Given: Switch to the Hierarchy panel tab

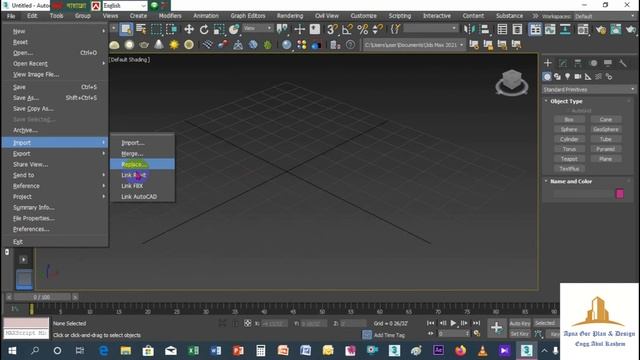Looking at the screenshot, I should coord(578,63).
